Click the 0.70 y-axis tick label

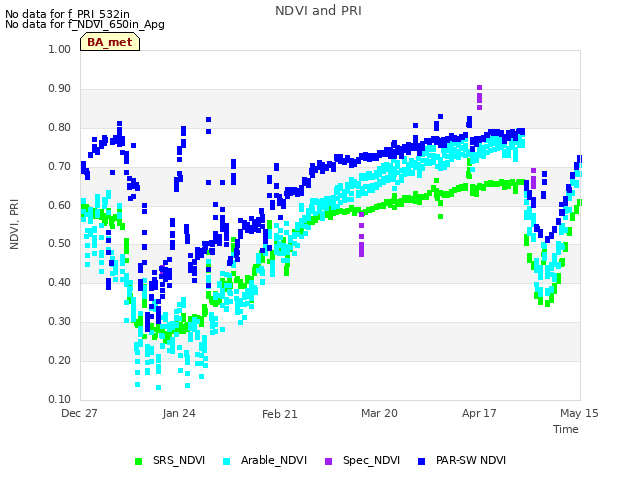[60, 167]
